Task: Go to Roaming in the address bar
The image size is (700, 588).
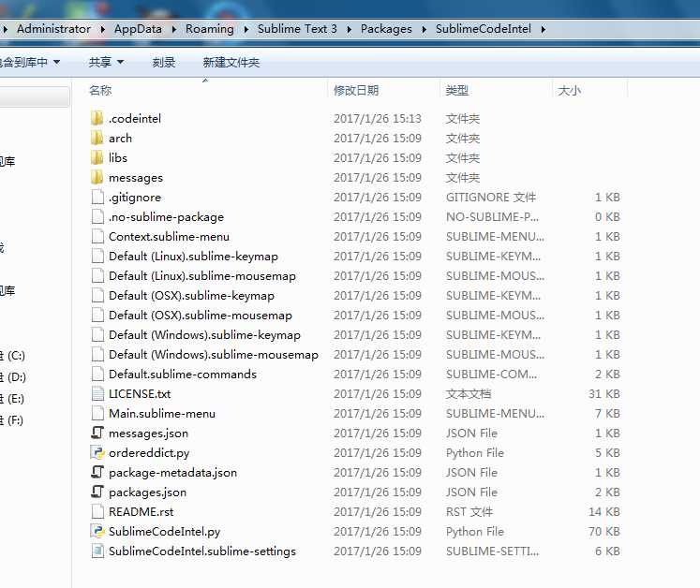Action: 209,29
